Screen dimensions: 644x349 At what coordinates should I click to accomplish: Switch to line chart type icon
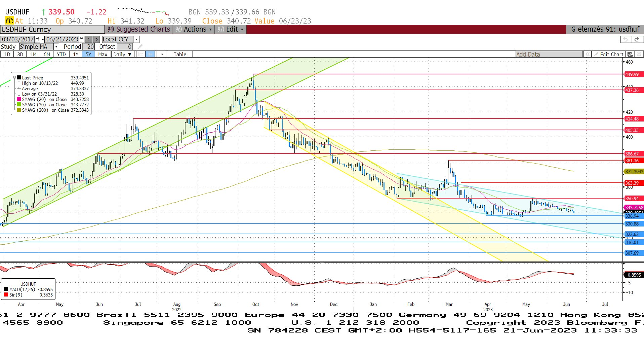(141, 54)
